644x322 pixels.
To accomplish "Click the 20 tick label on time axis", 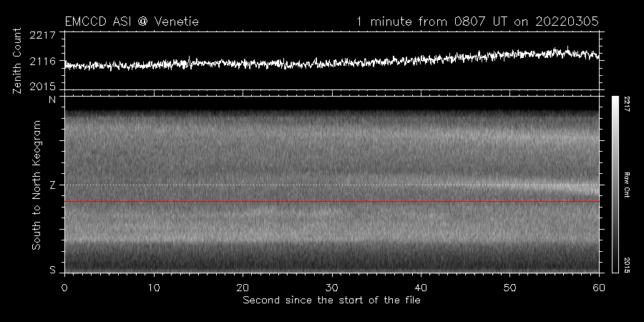I will (243, 288).
